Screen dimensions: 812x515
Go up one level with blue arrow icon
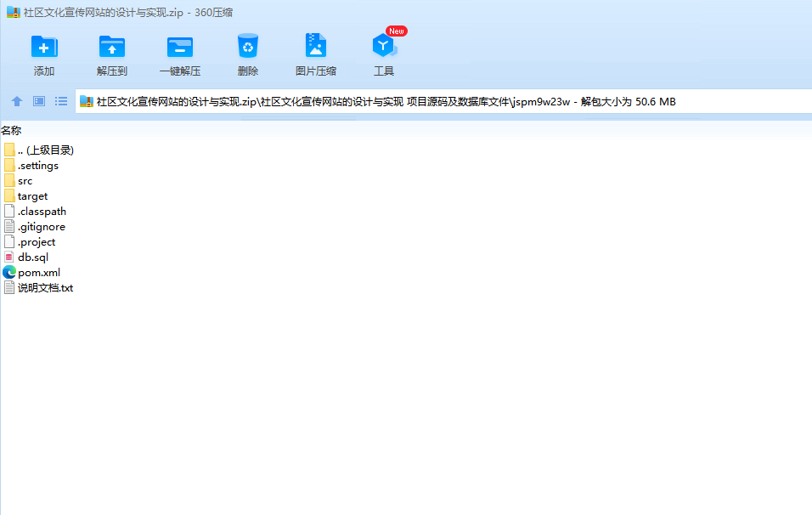(17, 101)
